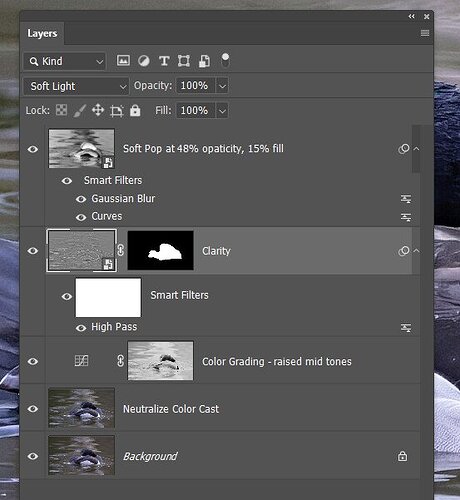Image resolution: width=460 pixels, height=500 pixels.
Task: Filter for pixel layers icon
Action: coord(123,61)
